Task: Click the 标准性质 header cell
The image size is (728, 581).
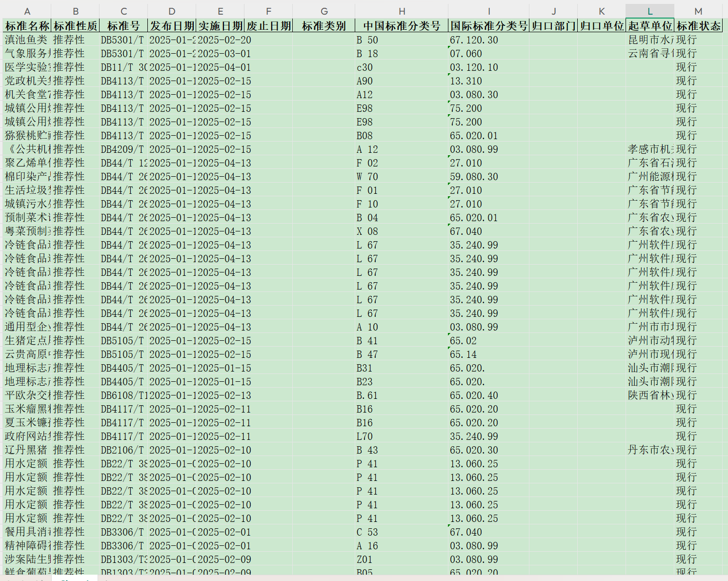Action: coord(75,26)
